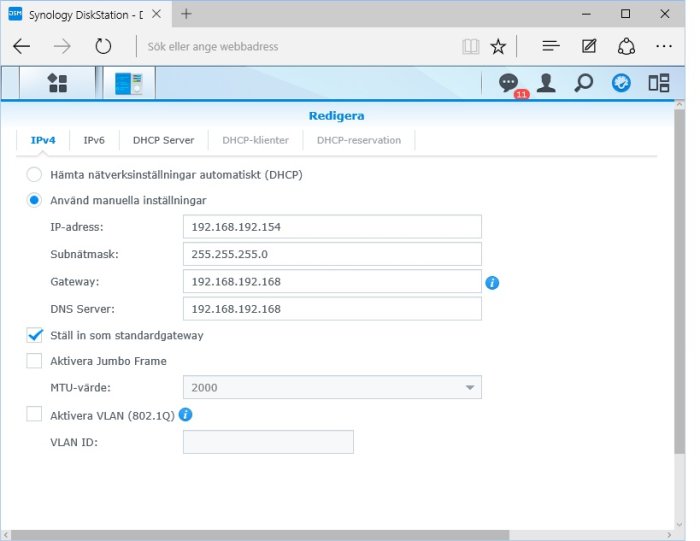700x541 pixels.
Task: Add page to favorites star
Action: point(498,46)
